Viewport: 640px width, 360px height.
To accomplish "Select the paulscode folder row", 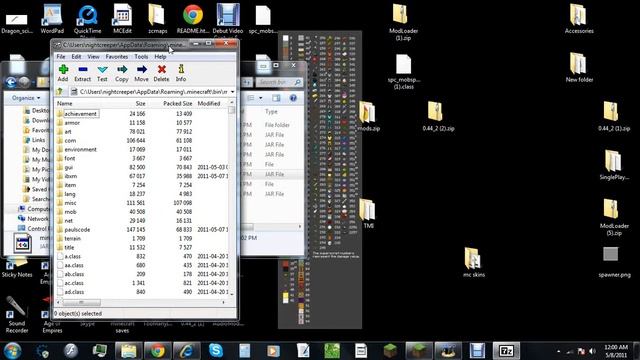I will [x=142, y=229].
